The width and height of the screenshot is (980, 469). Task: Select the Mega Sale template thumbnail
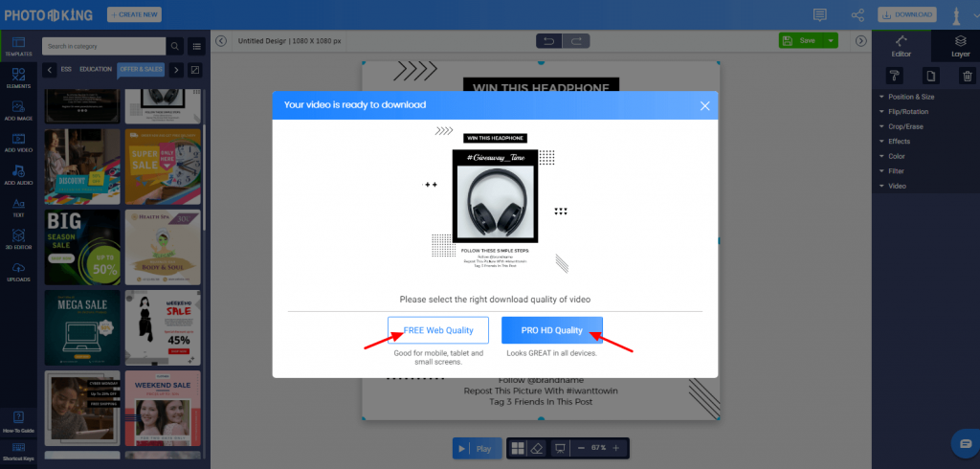tap(82, 327)
